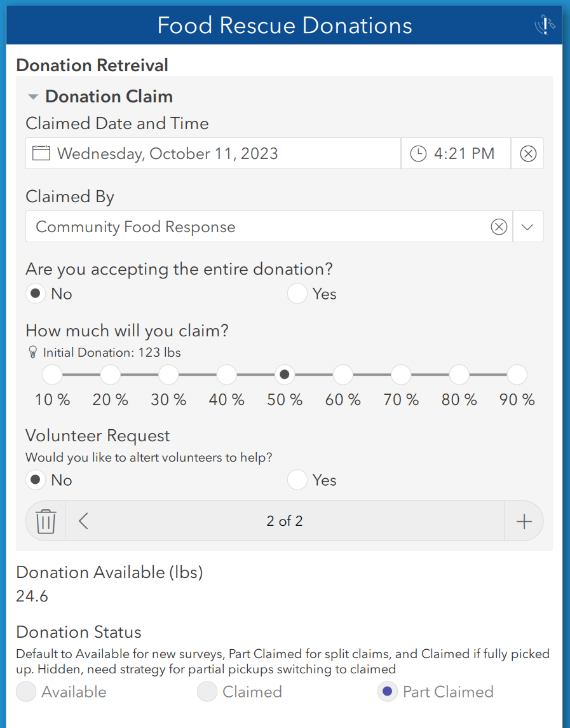Viewport: 570px width, 728px height.
Task: Click the calendar icon in the date field
Action: 40,153
